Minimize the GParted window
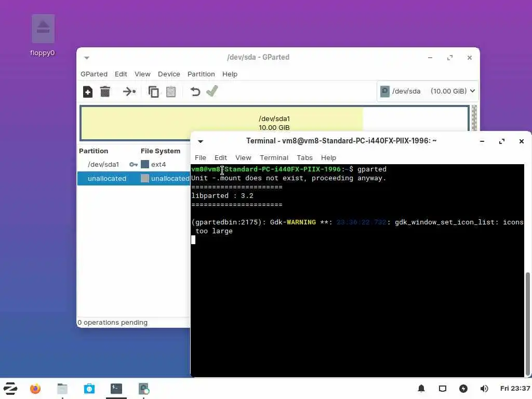 point(430,58)
